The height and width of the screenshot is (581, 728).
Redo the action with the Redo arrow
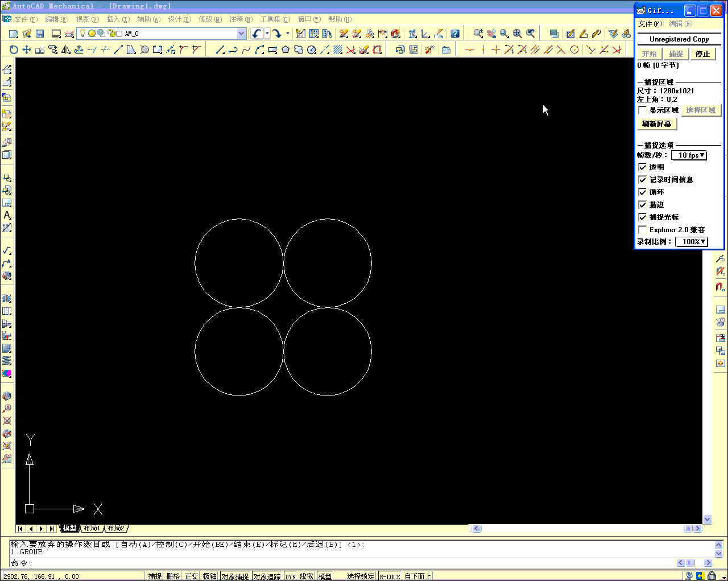pos(276,34)
